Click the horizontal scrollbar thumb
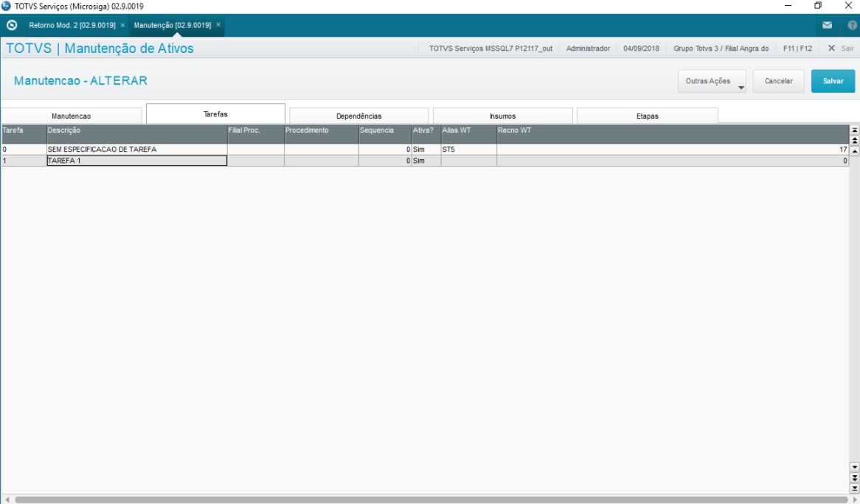860x504 pixels. (431, 500)
